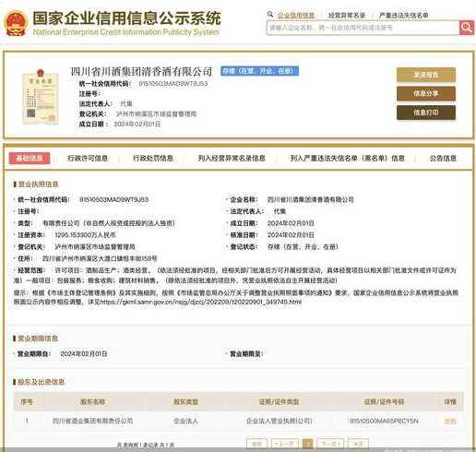Select the 严重违法失信名单 search category
The width and height of the screenshot is (476, 452).
404,15
